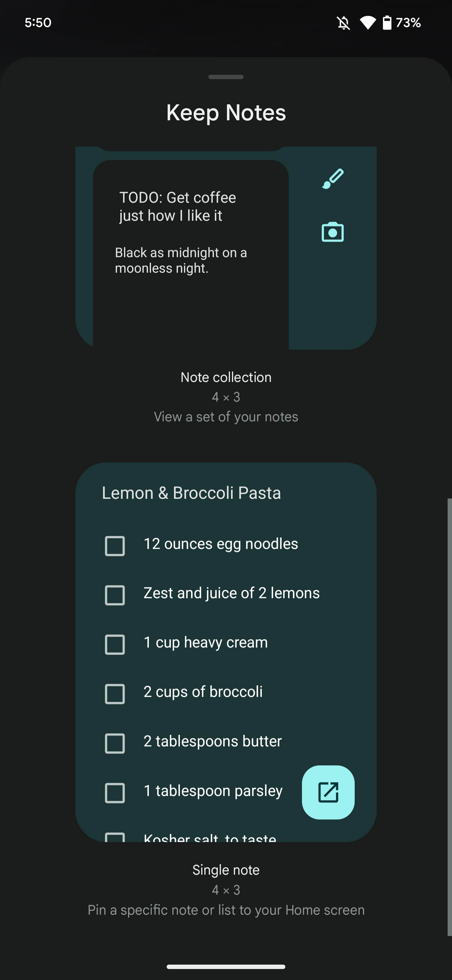
Task: Tap the camera photo note icon
Action: 333,232
